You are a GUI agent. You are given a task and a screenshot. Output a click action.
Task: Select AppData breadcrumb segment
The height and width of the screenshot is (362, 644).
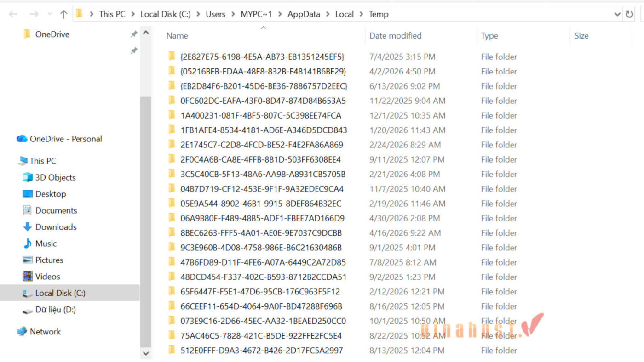coord(304,14)
